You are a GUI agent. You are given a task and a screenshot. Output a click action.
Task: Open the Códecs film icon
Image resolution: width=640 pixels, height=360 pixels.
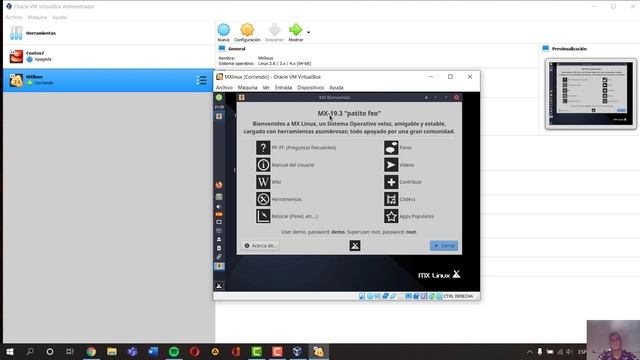(391, 199)
